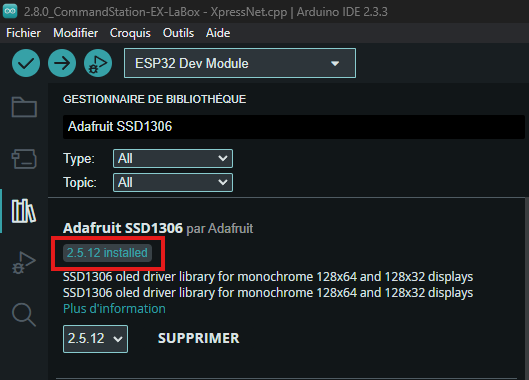The height and width of the screenshot is (380, 529).
Task: Click the Verify checkmark button
Action: tap(26, 63)
